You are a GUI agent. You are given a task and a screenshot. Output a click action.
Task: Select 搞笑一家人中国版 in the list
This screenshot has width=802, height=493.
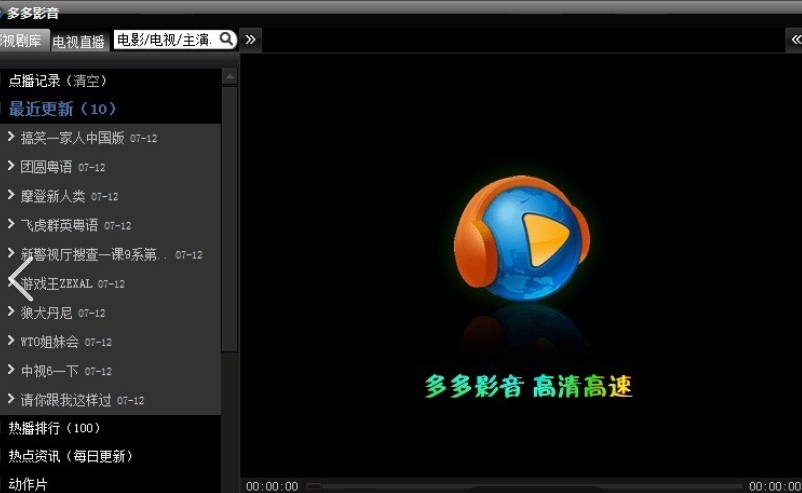tap(72, 138)
